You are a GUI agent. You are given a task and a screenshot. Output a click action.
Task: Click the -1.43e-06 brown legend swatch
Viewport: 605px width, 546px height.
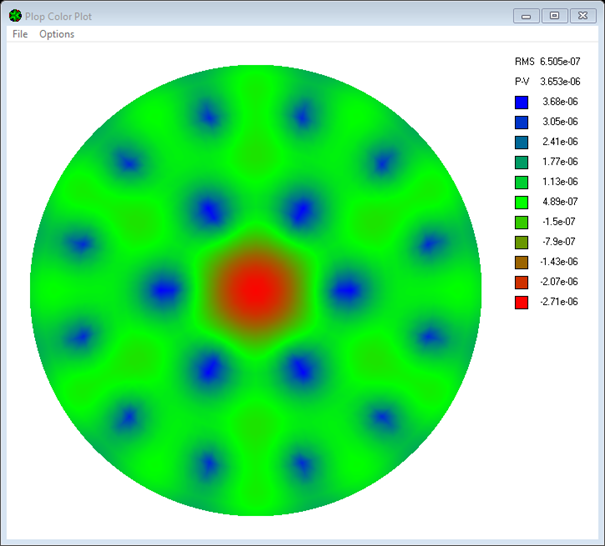pyautogui.click(x=521, y=262)
